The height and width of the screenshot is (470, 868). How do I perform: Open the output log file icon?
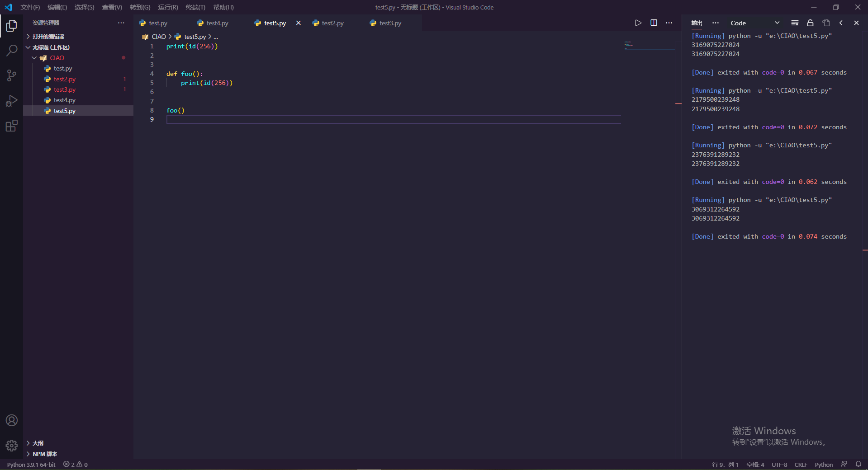pyautogui.click(x=826, y=23)
